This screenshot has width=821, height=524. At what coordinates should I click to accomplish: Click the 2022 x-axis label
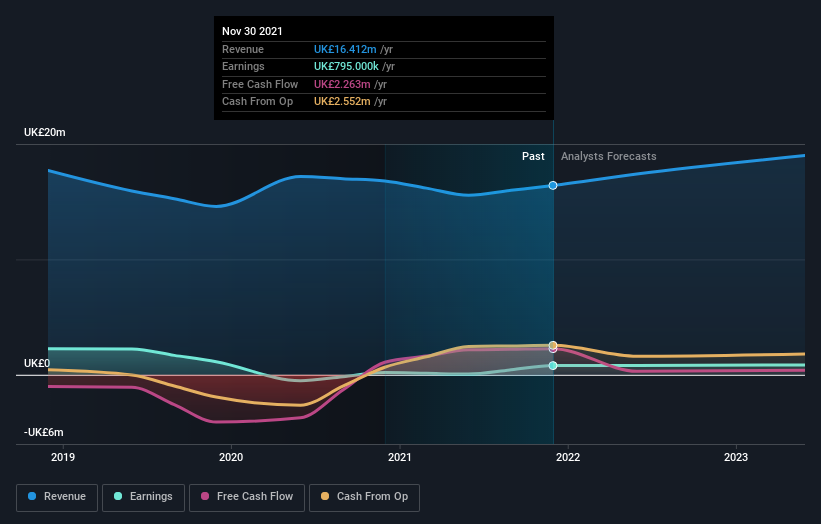click(x=568, y=457)
